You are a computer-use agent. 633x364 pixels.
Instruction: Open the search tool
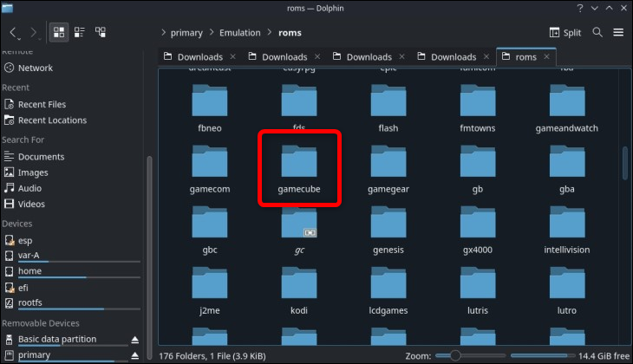(597, 32)
